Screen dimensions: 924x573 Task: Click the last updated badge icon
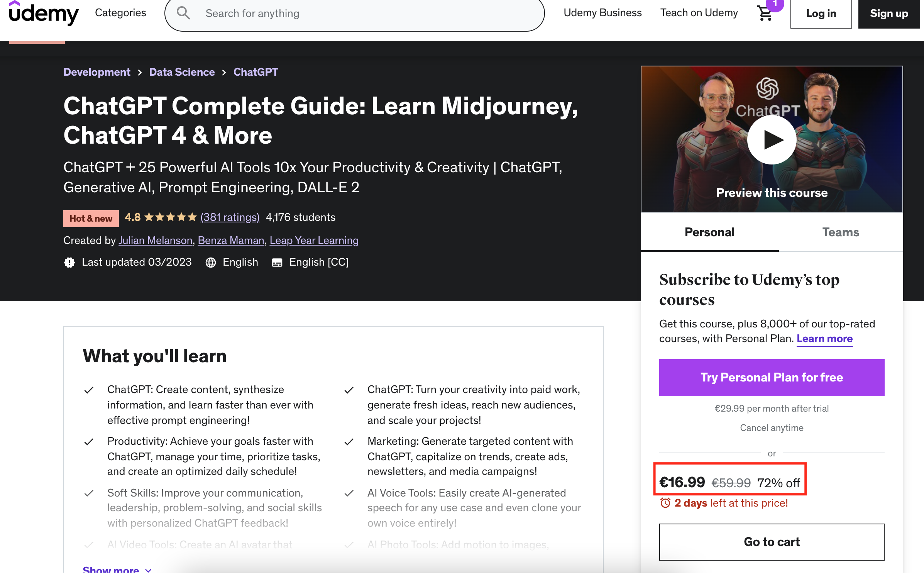point(69,263)
